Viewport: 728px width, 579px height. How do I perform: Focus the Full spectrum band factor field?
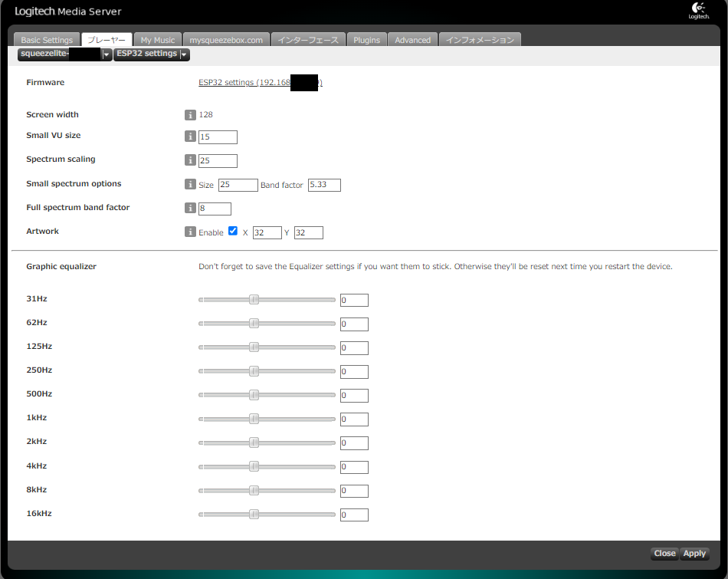pyautogui.click(x=215, y=209)
